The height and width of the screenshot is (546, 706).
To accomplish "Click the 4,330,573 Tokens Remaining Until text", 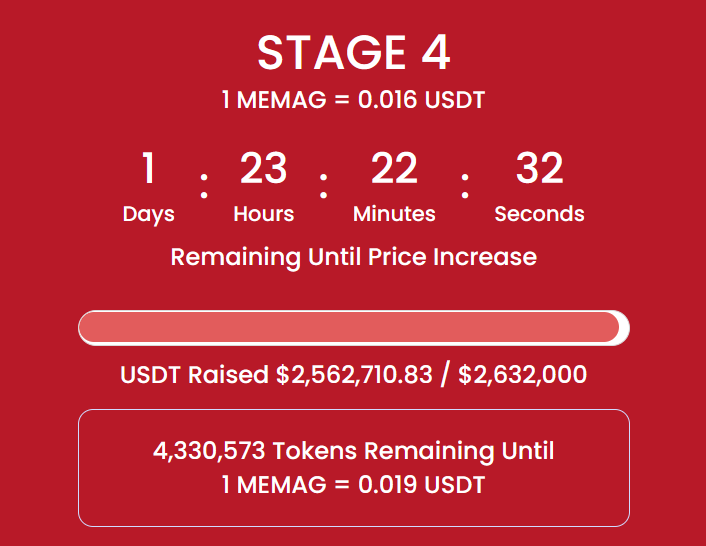I will tap(353, 451).
